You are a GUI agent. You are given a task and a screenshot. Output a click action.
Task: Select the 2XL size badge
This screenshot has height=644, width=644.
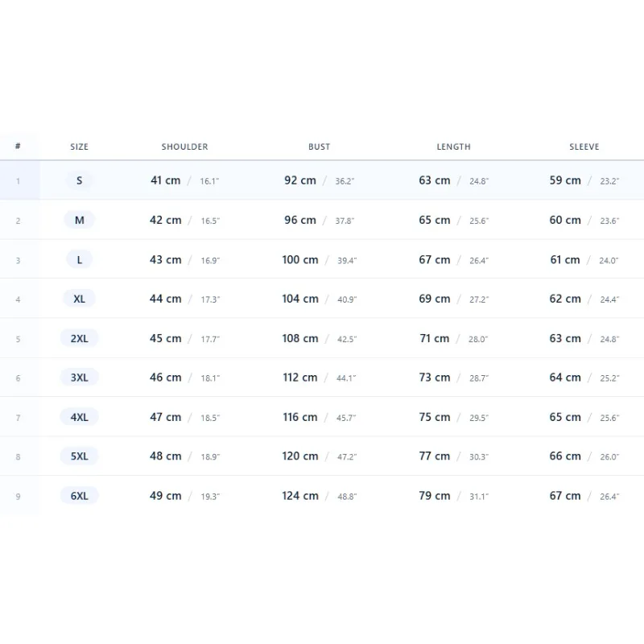point(79,338)
